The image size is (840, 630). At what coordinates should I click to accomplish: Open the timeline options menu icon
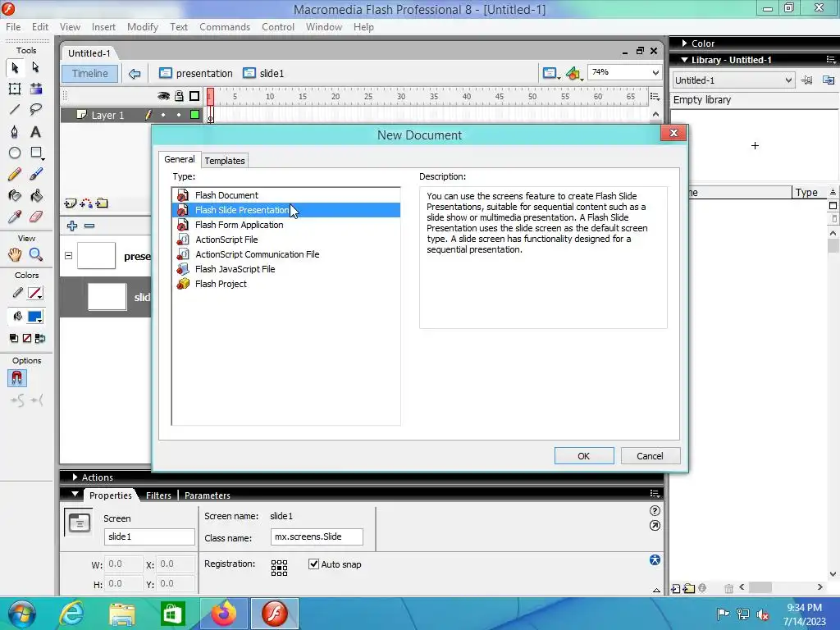(x=655, y=97)
